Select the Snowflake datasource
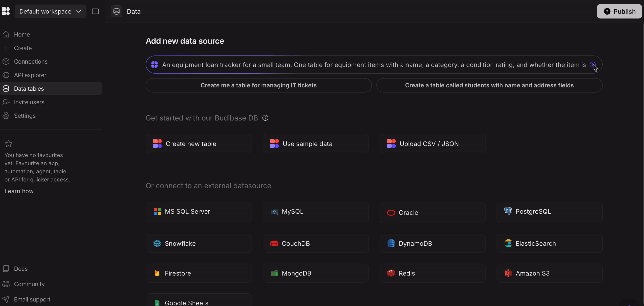 point(199,243)
